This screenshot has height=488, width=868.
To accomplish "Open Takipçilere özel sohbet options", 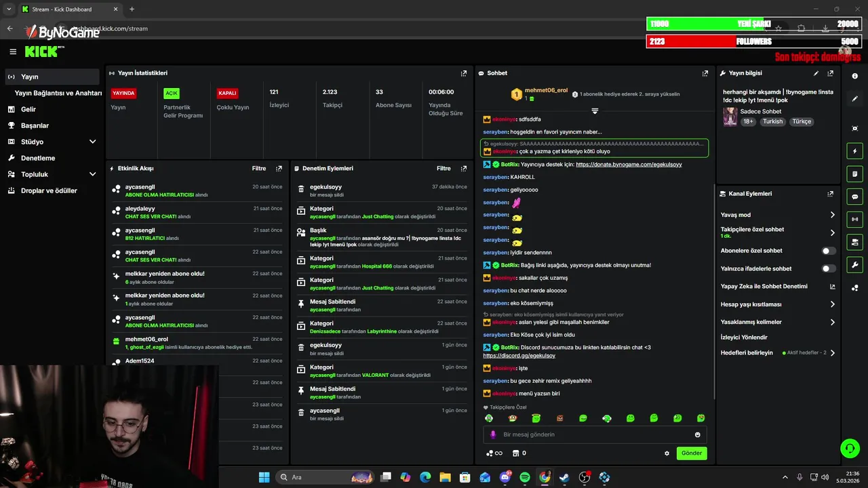I will tap(778, 232).
